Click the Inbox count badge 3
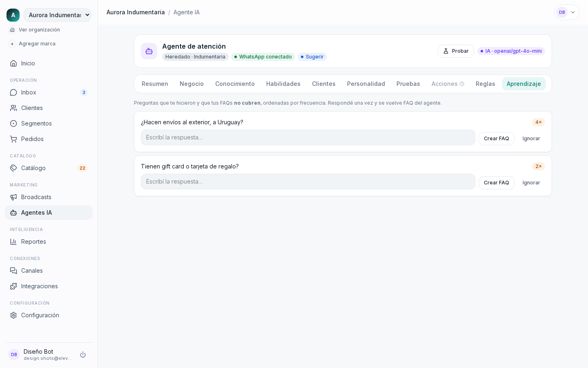Image resolution: width=588 pixels, height=368 pixels. pos(84,92)
